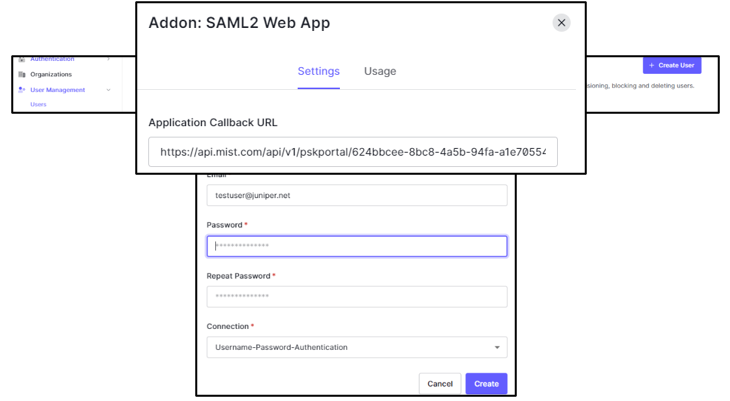Viewport: 730px width, 401px height.
Task: Click the User Management person icon
Action: (x=22, y=90)
